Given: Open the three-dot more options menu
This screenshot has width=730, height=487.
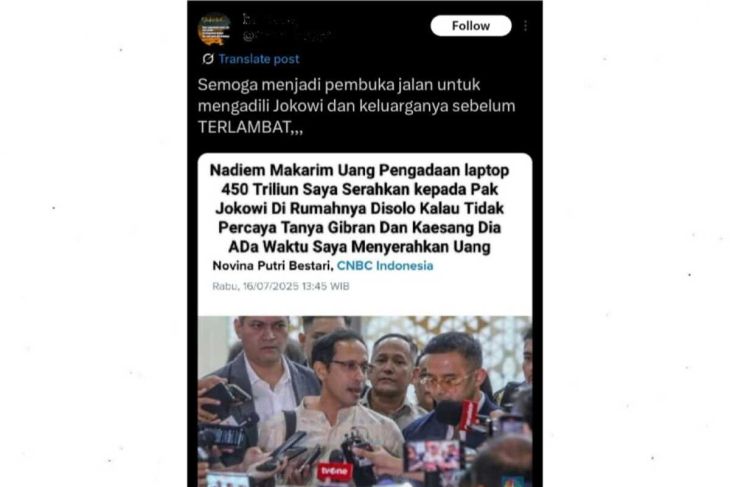Looking at the screenshot, I should coord(526,26).
